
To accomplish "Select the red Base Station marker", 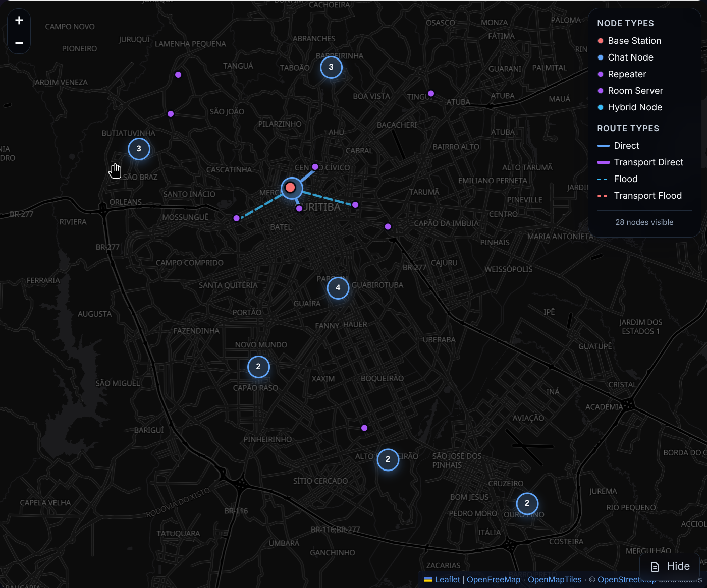I will click(x=290, y=188).
